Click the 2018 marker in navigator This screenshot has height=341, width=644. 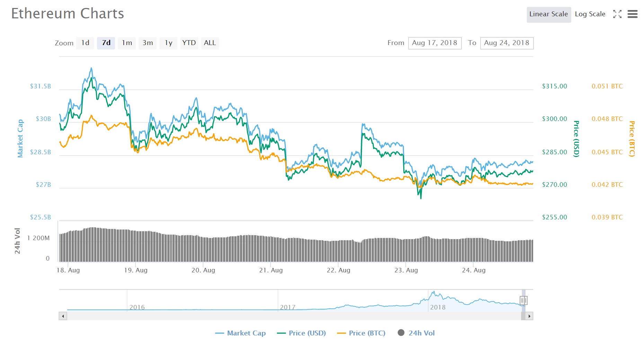[438, 307]
